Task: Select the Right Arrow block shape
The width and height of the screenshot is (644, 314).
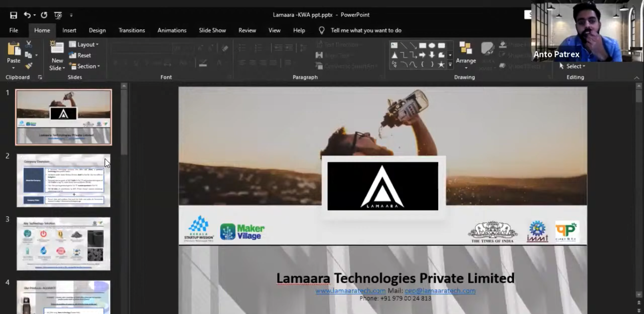Action: pos(422,55)
